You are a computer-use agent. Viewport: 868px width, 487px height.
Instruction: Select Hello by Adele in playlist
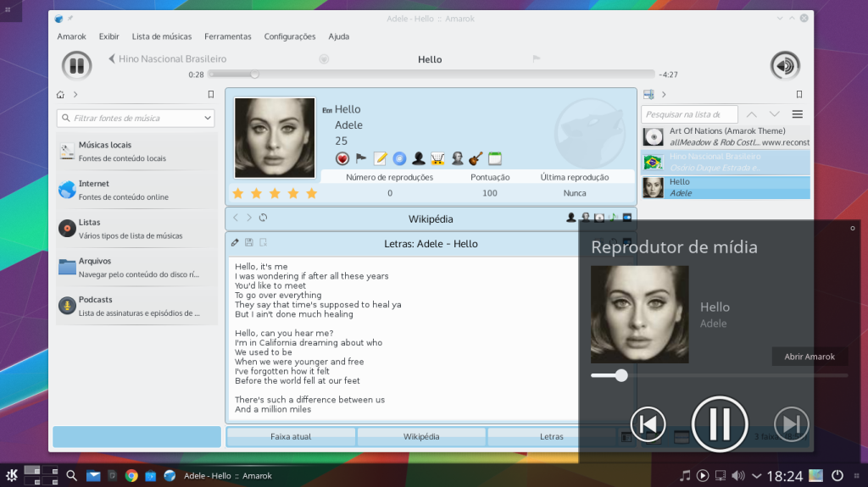726,188
